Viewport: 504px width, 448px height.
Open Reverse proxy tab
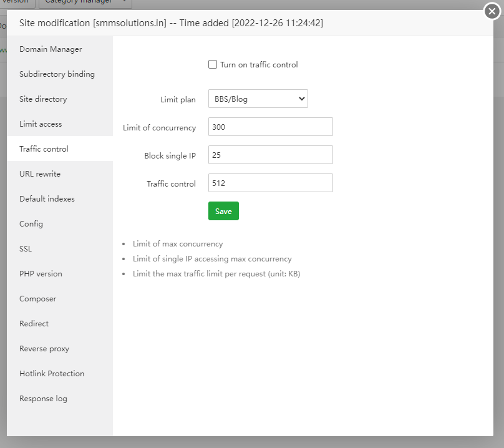pyautogui.click(x=60, y=349)
